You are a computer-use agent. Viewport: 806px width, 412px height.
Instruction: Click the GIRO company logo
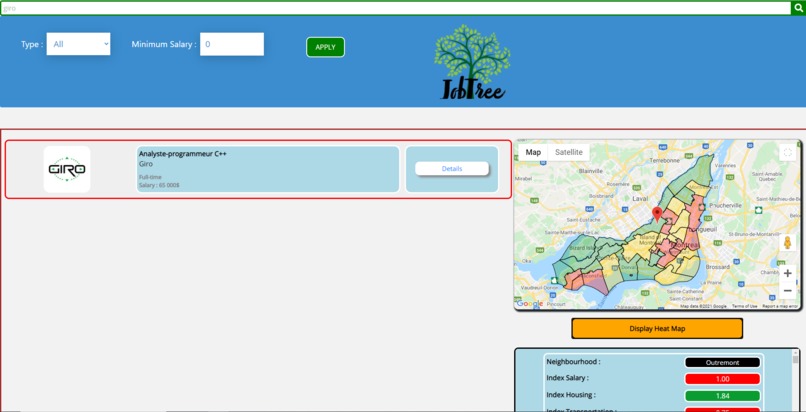67,170
